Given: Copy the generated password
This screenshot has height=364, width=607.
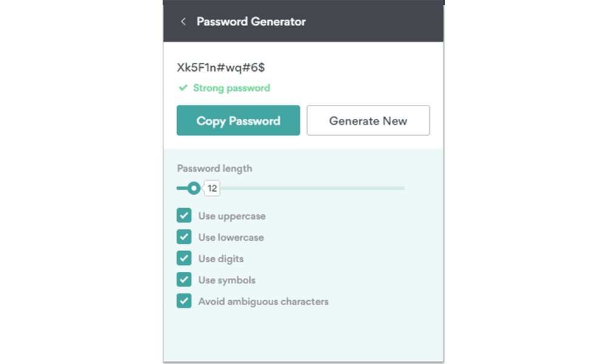Looking at the screenshot, I should click(x=238, y=120).
